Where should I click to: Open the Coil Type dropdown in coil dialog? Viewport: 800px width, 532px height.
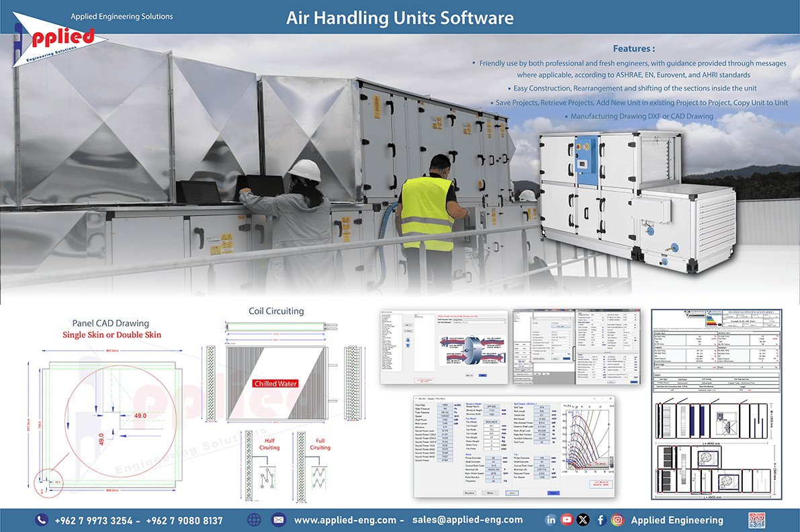coord(562,323)
